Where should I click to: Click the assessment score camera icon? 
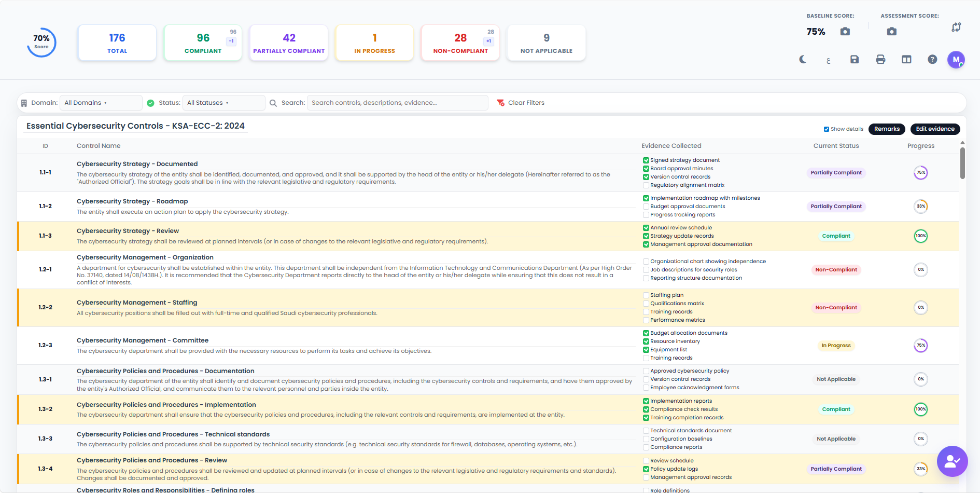892,32
